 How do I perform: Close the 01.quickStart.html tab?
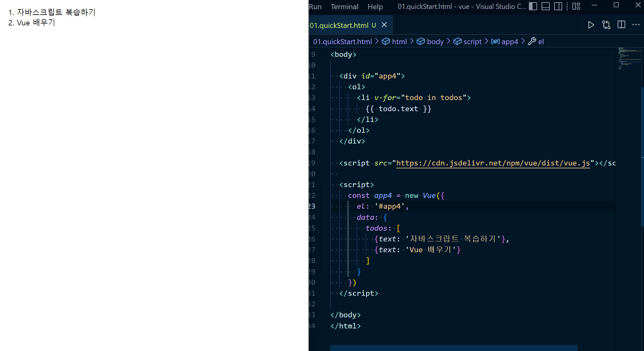pos(384,25)
